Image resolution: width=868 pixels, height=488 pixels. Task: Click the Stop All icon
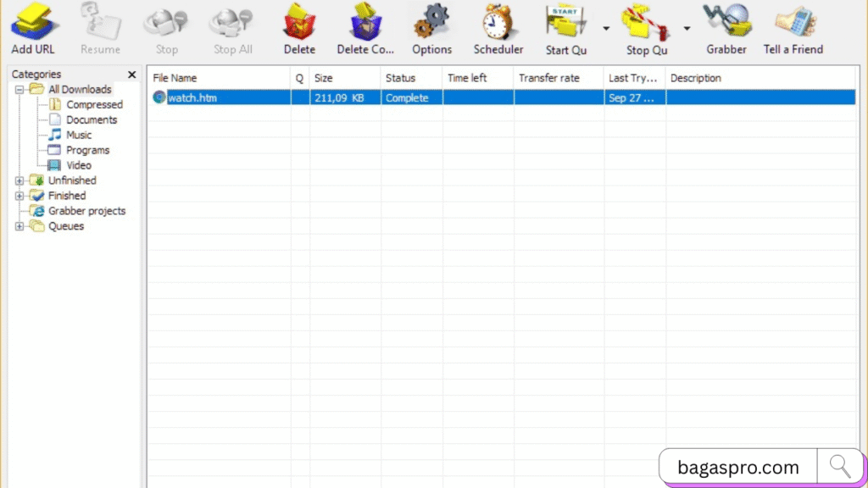pyautogui.click(x=231, y=25)
